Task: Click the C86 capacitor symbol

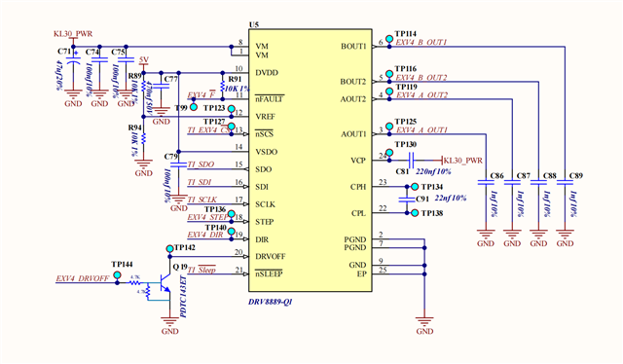Action: point(486,182)
